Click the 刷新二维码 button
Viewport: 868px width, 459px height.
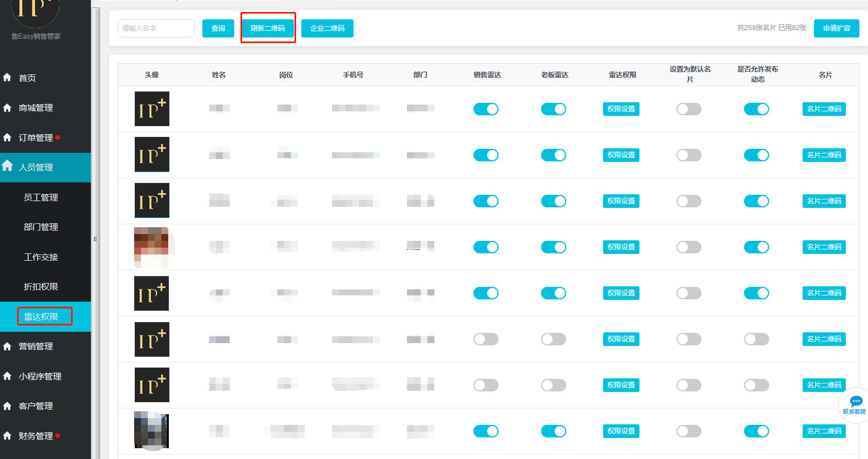pos(268,28)
